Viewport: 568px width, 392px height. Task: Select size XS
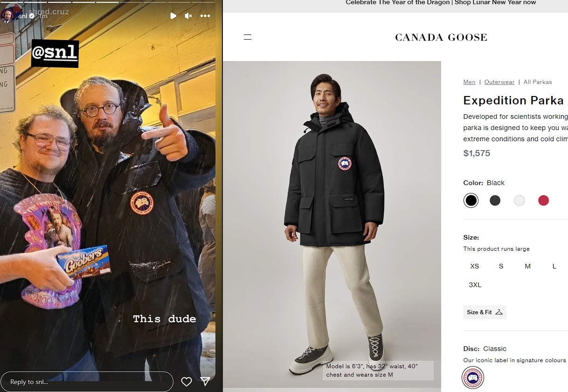475,266
